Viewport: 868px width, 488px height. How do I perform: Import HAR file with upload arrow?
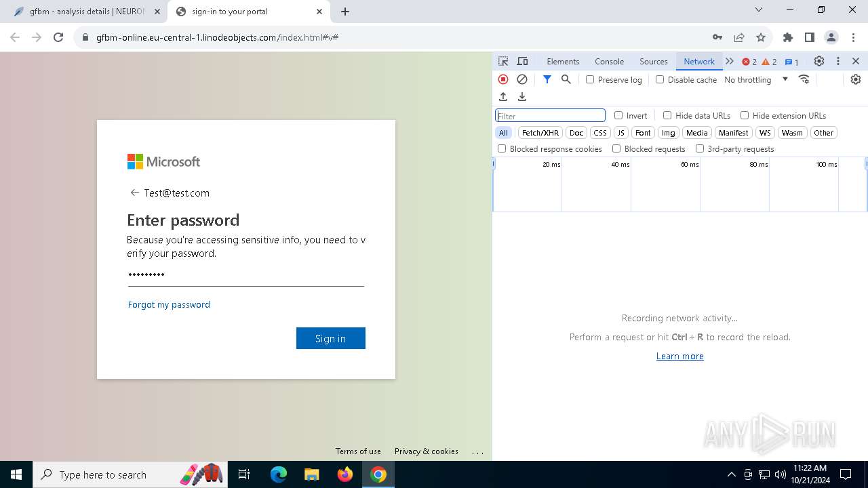(x=503, y=97)
